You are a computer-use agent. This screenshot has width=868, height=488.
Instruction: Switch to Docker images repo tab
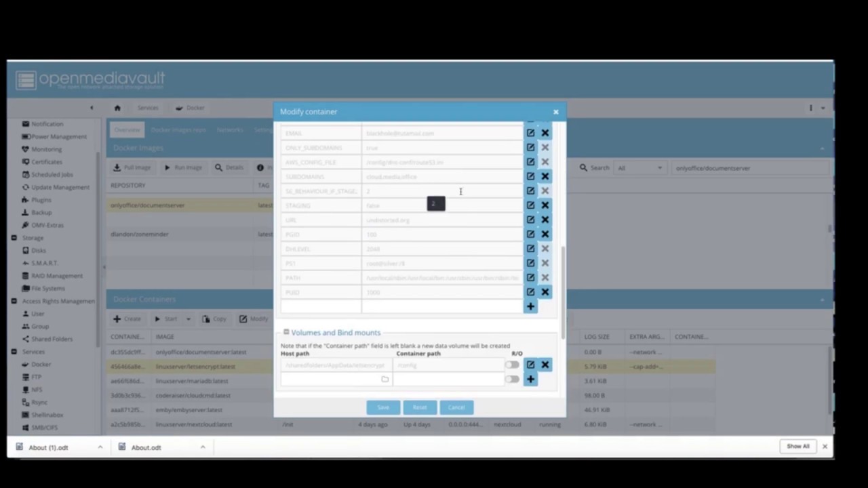coord(178,130)
